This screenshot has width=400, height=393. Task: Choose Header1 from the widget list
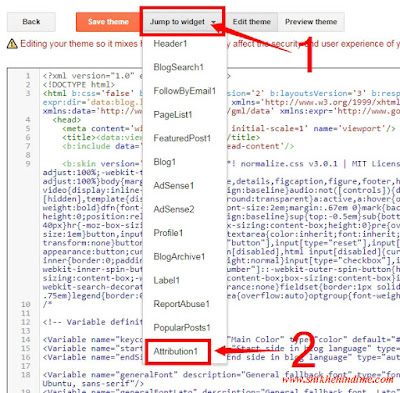click(x=170, y=44)
